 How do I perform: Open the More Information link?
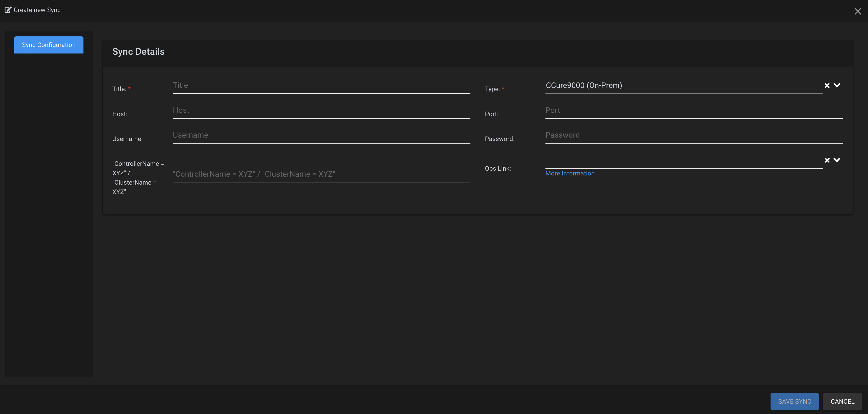570,173
